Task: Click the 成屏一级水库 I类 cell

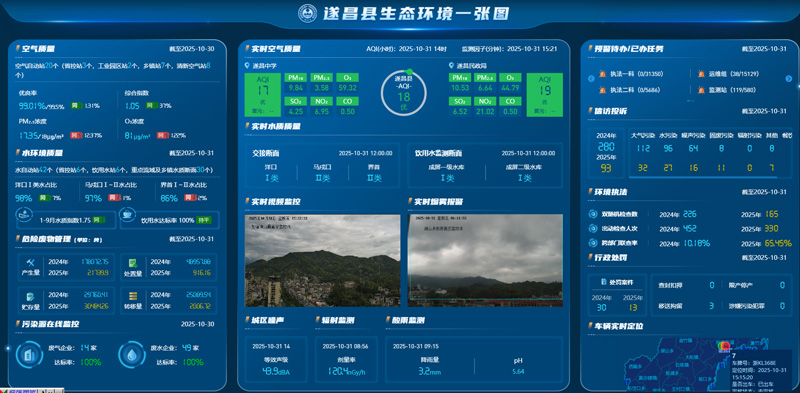Action: point(447,173)
